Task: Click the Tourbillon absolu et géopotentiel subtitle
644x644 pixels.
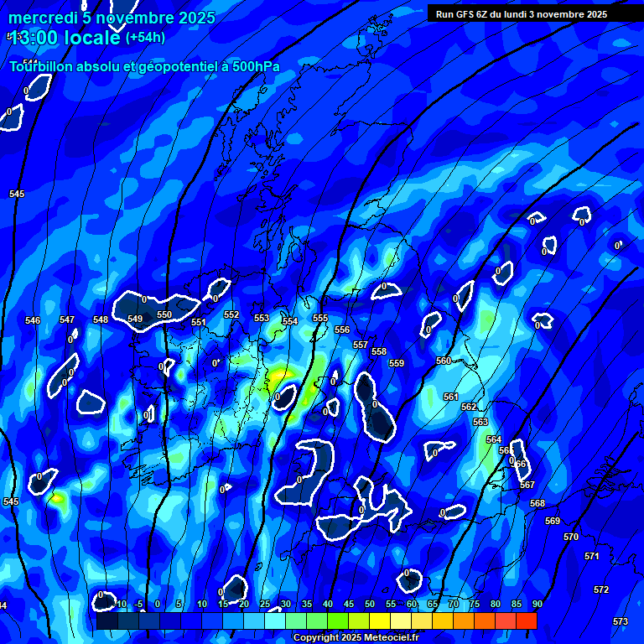Action: [144, 66]
